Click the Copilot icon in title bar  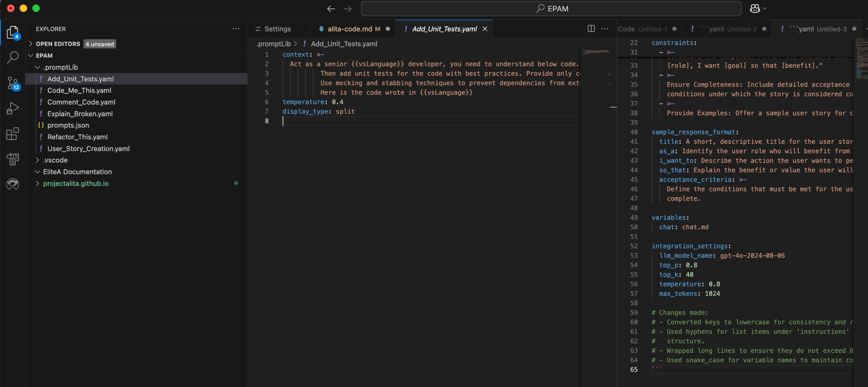(x=754, y=9)
